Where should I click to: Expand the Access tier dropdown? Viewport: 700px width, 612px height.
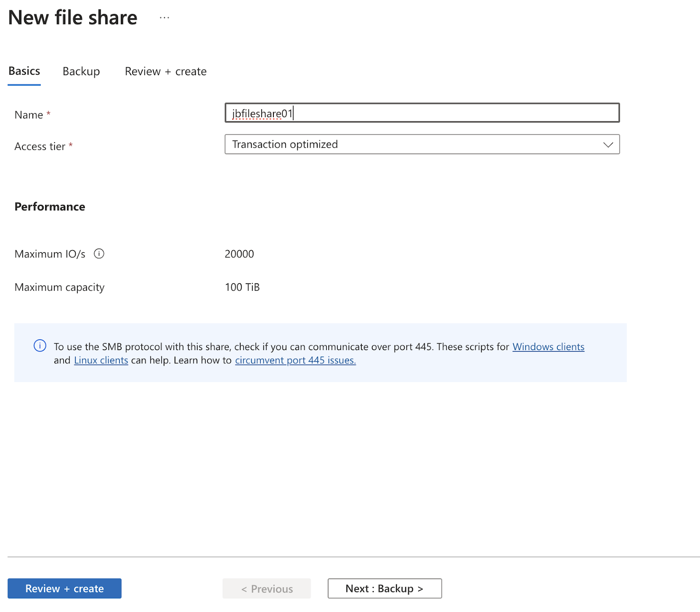click(x=422, y=144)
